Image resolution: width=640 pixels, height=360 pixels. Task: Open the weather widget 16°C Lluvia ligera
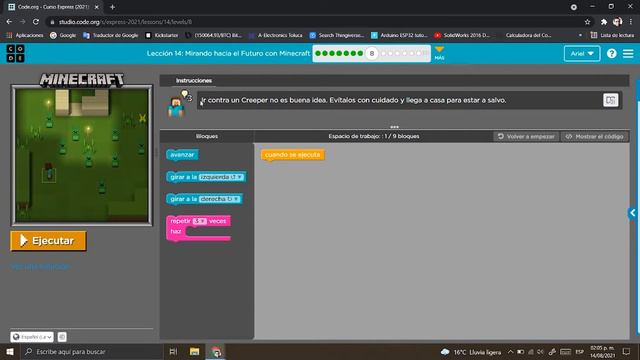(471, 352)
